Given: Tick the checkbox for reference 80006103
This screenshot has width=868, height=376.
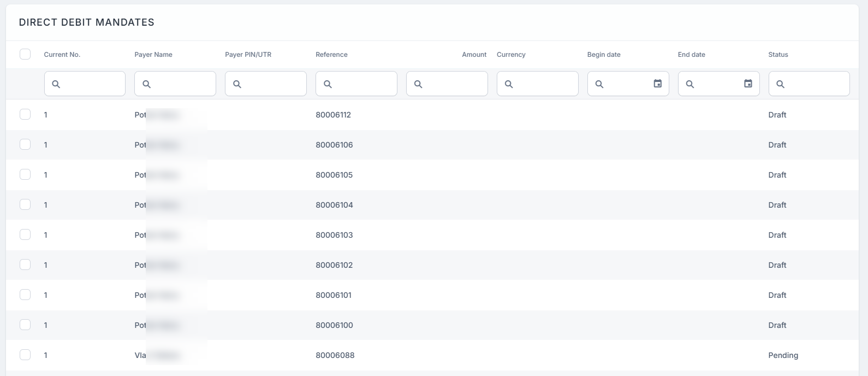Looking at the screenshot, I should click(x=25, y=234).
